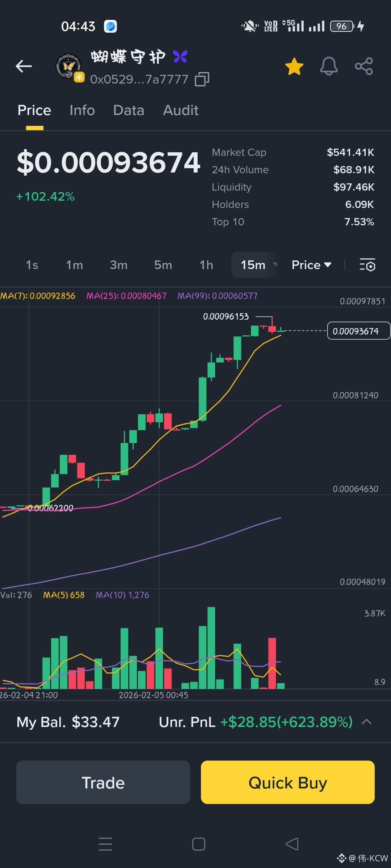This screenshot has width=391, height=868.
Task: Tap the battery indicator showing 96
Action: (342, 26)
